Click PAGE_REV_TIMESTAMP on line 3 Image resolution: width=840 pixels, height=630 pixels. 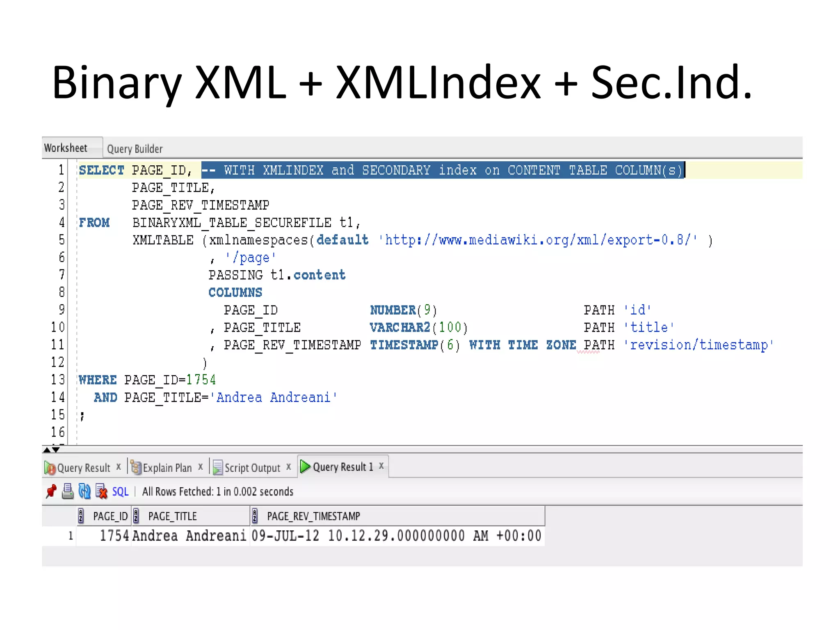pos(201,205)
